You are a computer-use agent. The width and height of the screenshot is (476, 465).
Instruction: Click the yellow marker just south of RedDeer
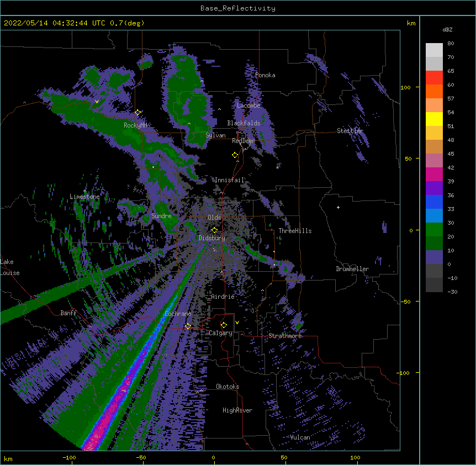tap(235, 155)
